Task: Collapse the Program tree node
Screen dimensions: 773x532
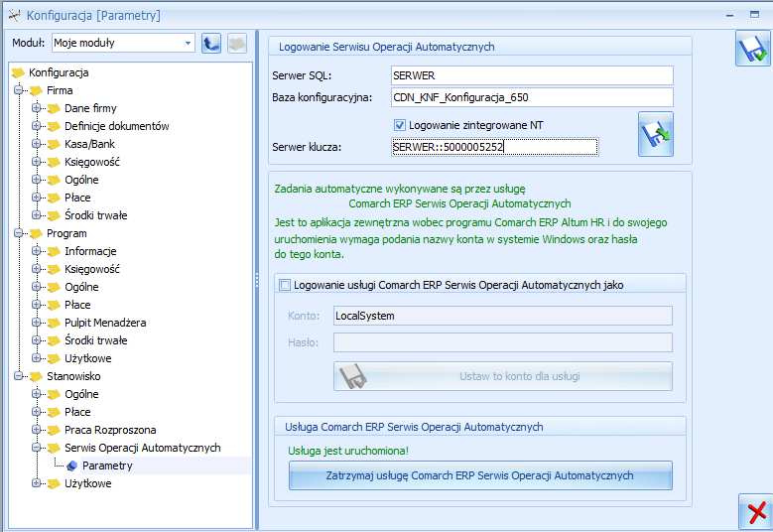Action: [19, 233]
